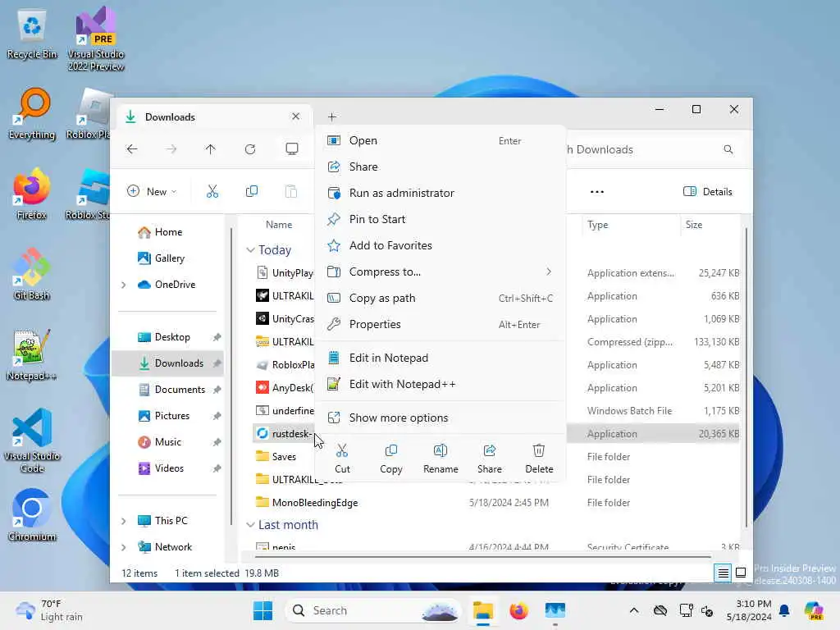Collapse the Today group
The width and height of the screenshot is (840, 630).
click(x=250, y=250)
